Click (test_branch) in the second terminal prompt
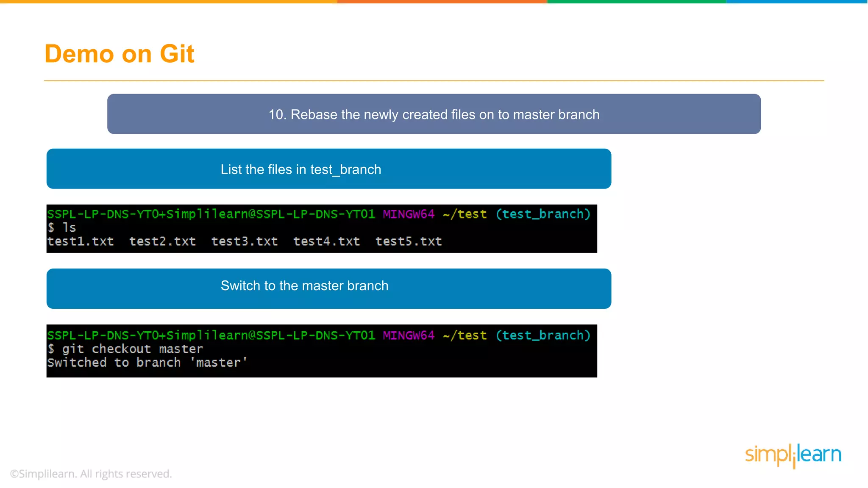Image resolution: width=868 pixels, height=488 pixels. click(543, 335)
